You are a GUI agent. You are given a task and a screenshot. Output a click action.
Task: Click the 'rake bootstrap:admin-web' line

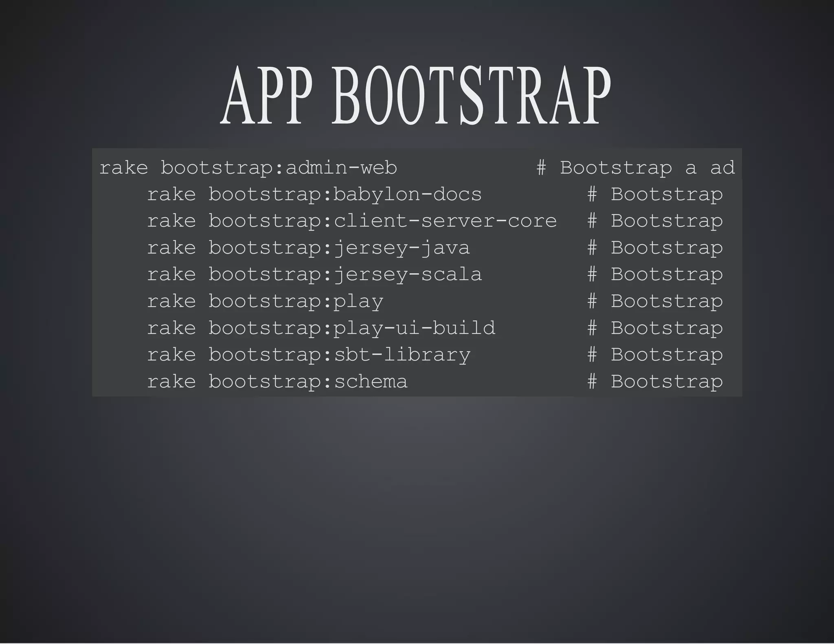click(x=248, y=168)
